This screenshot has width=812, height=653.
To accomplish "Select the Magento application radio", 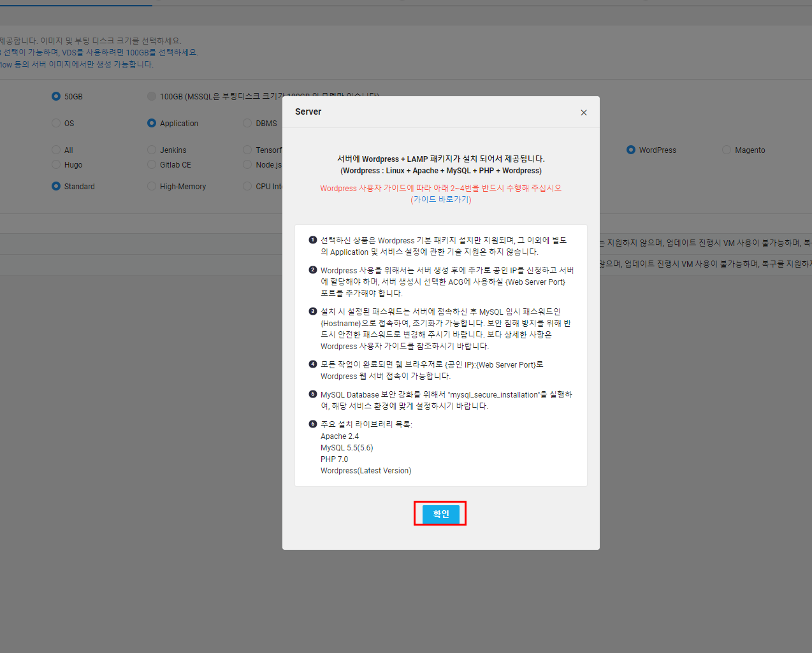I will pyautogui.click(x=727, y=150).
